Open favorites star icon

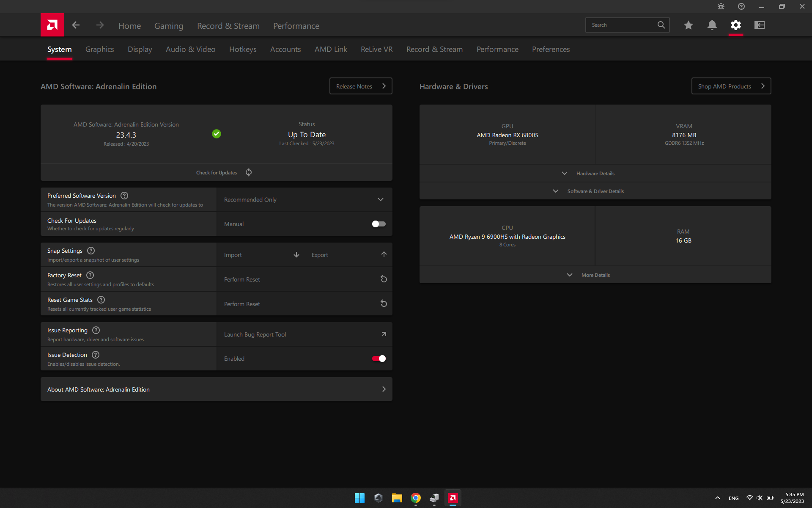coord(688,25)
